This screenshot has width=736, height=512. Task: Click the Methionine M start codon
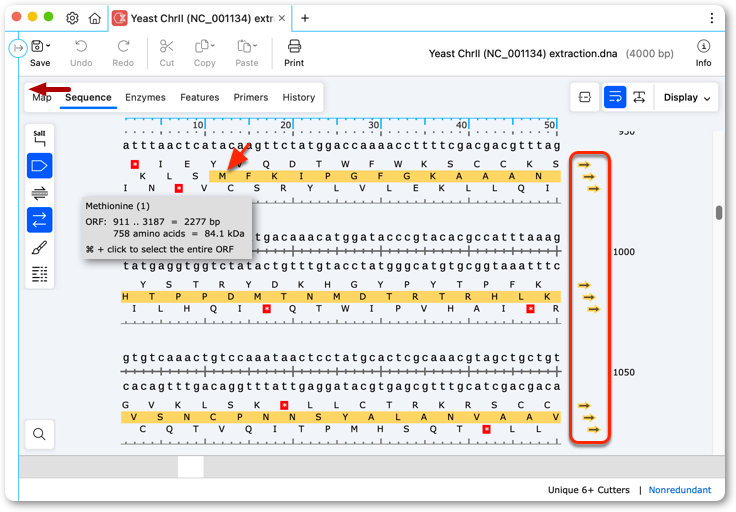coord(222,176)
